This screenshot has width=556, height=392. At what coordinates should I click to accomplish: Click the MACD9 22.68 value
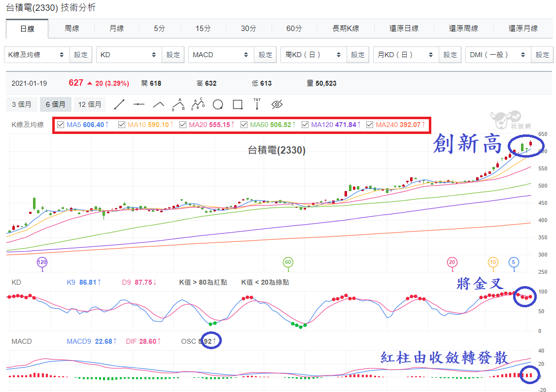coord(92,341)
